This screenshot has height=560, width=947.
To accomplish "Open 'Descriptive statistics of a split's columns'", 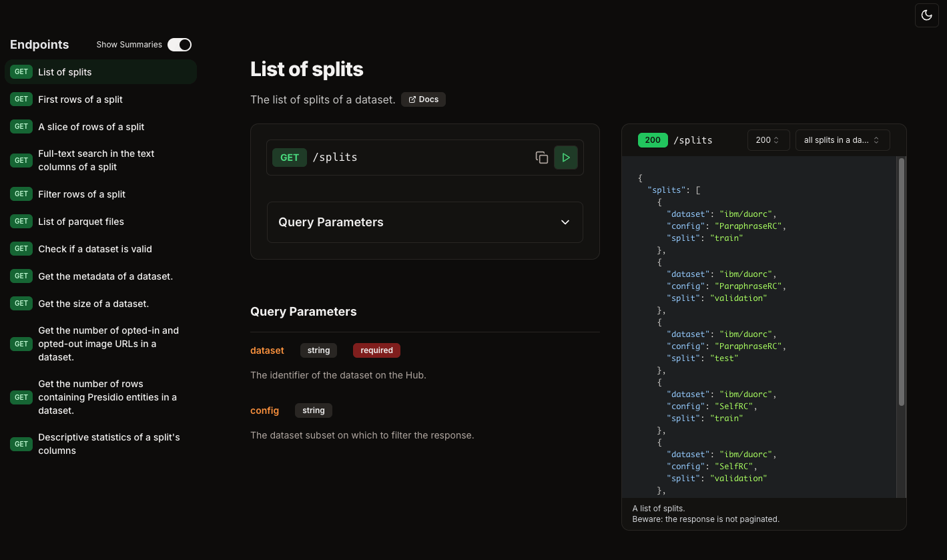I will pos(109,443).
